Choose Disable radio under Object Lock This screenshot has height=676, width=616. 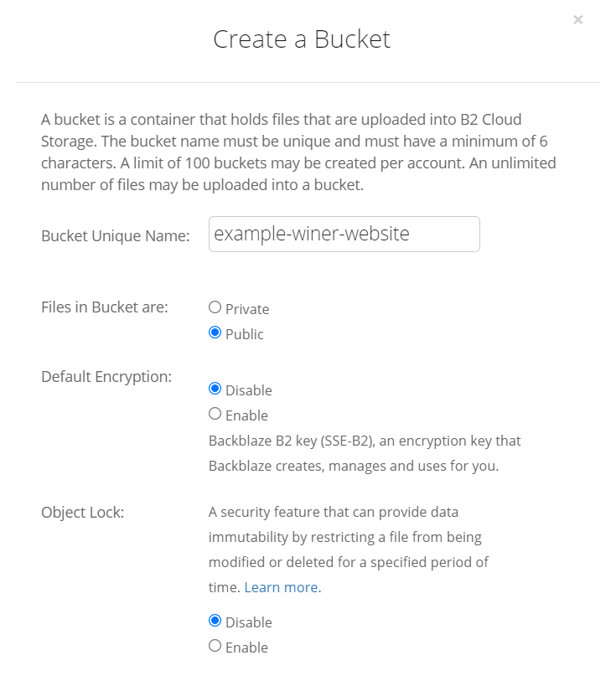pyautogui.click(x=215, y=621)
